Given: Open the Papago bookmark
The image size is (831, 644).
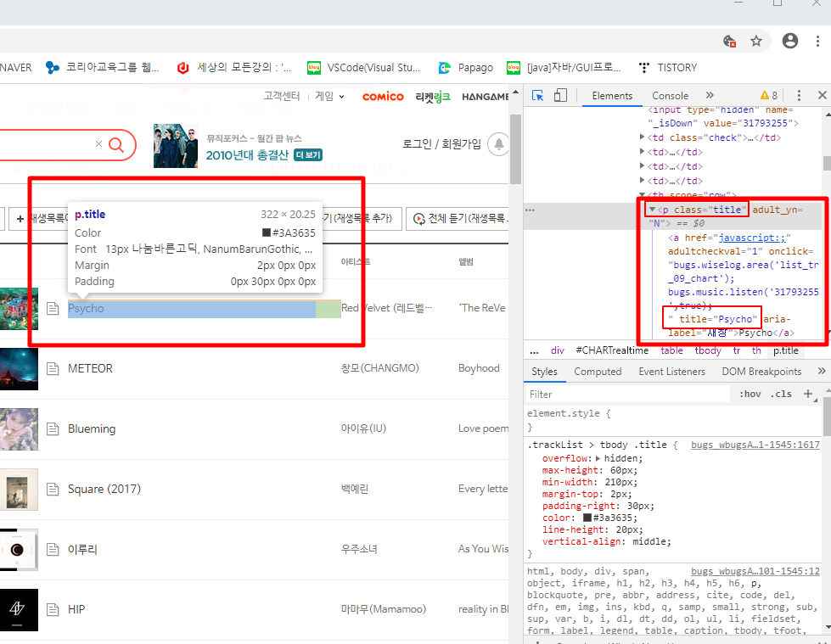Looking at the screenshot, I should (465, 68).
